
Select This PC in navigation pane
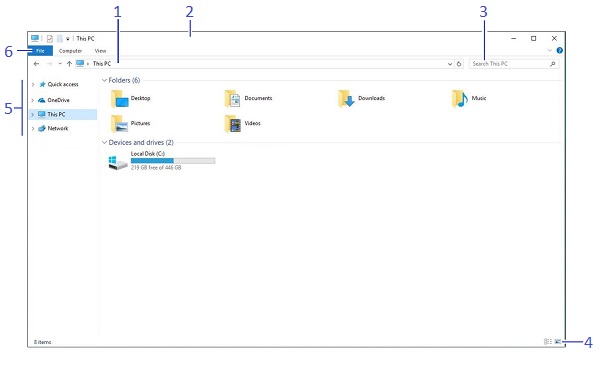click(x=63, y=114)
